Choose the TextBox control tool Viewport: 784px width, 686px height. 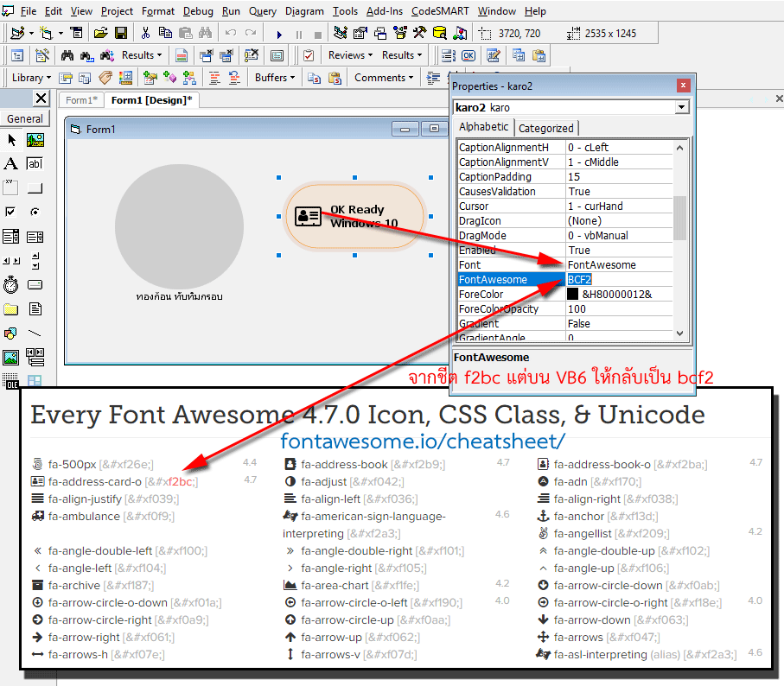(x=35, y=164)
